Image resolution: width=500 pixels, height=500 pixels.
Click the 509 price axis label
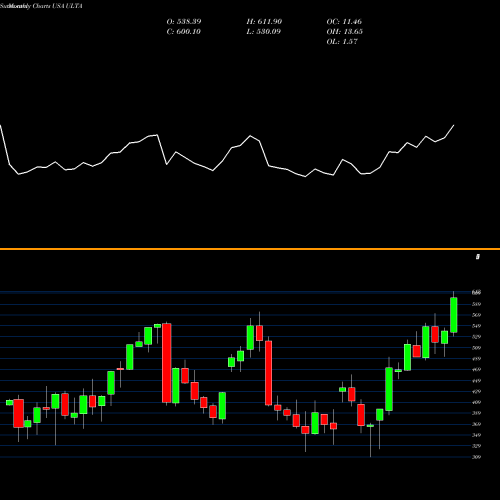pyautogui.click(x=477, y=348)
